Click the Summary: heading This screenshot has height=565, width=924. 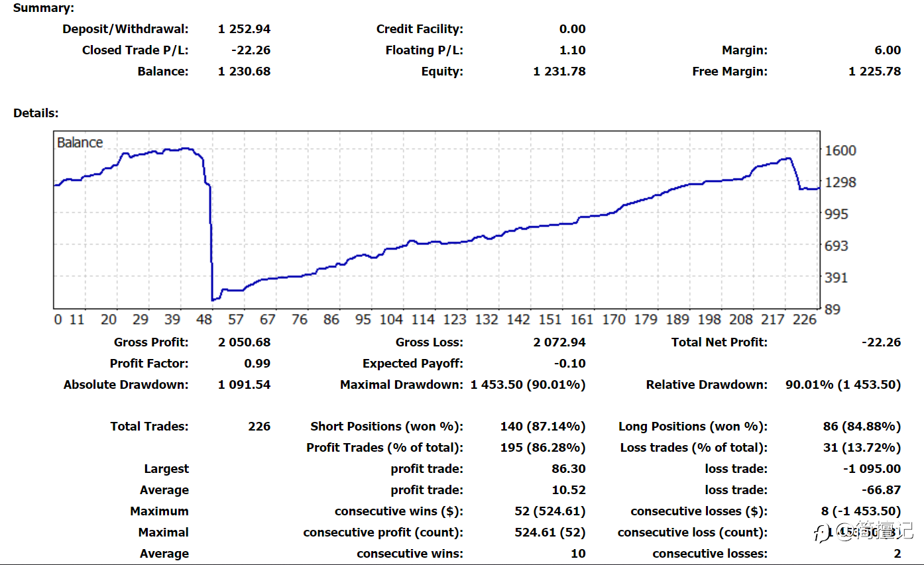click(44, 8)
